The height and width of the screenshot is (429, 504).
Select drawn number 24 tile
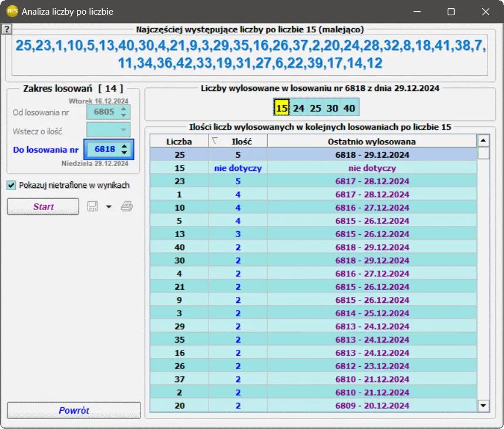click(298, 108)
